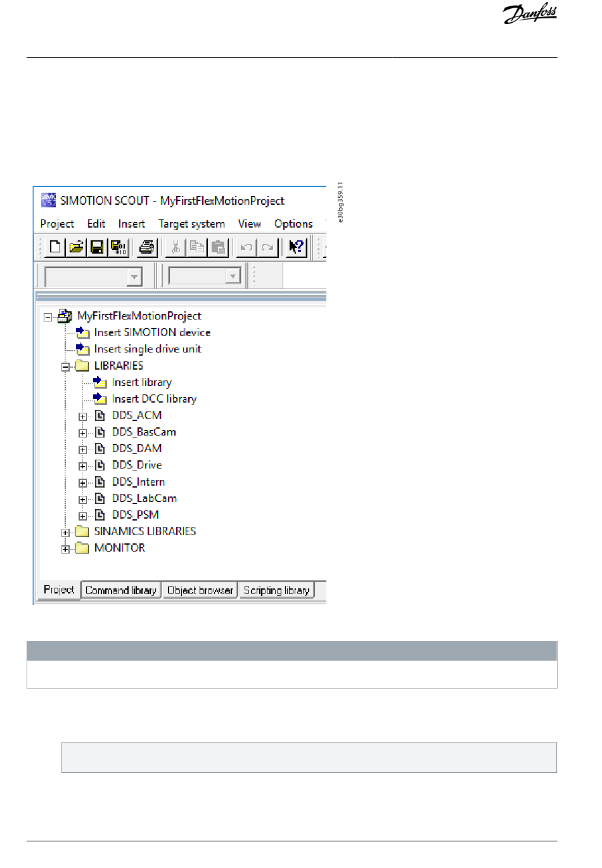Expand the SINAMICS LIBRARIES folder

point(65,533)
